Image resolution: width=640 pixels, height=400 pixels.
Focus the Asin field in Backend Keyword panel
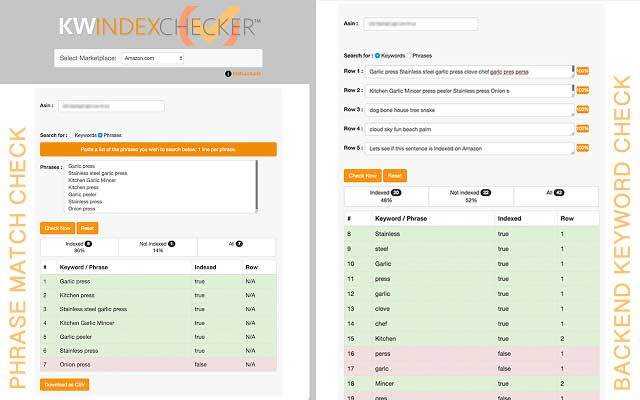pos(421,24)
